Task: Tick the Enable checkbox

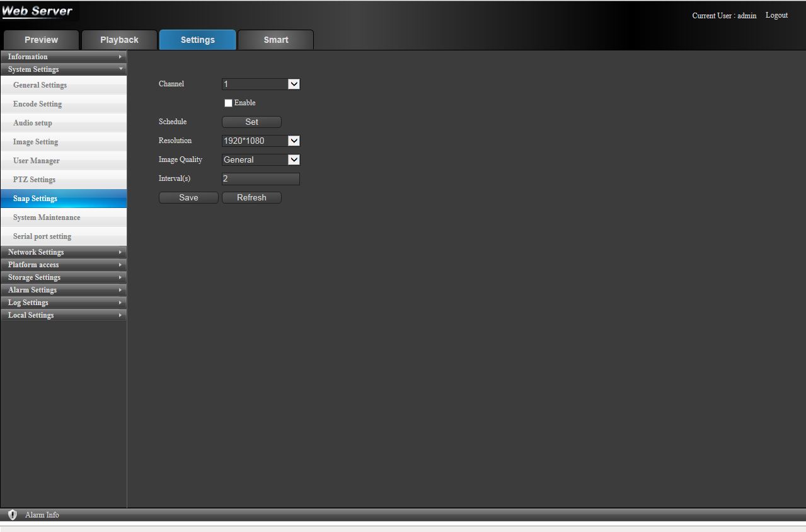Action: [x=228, y=103]
